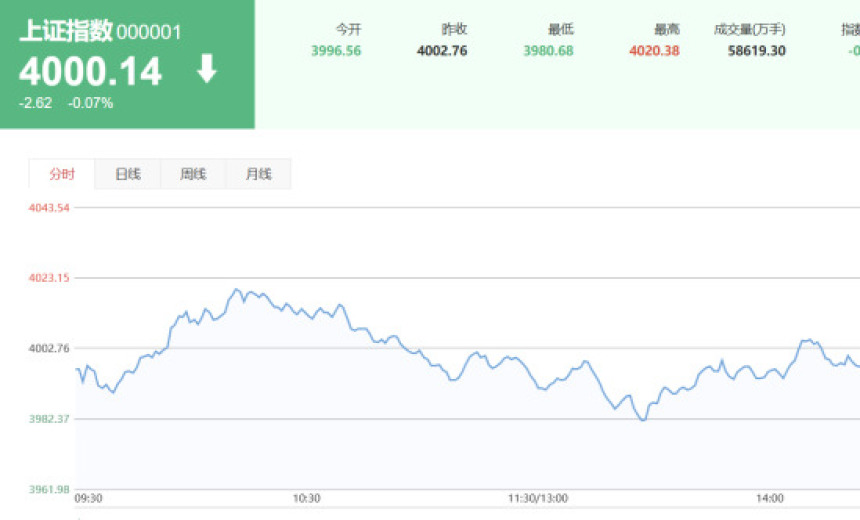
Task: Show the 月线 monthly chart tab
Action: pyautogui.click(x=258, y=174)
